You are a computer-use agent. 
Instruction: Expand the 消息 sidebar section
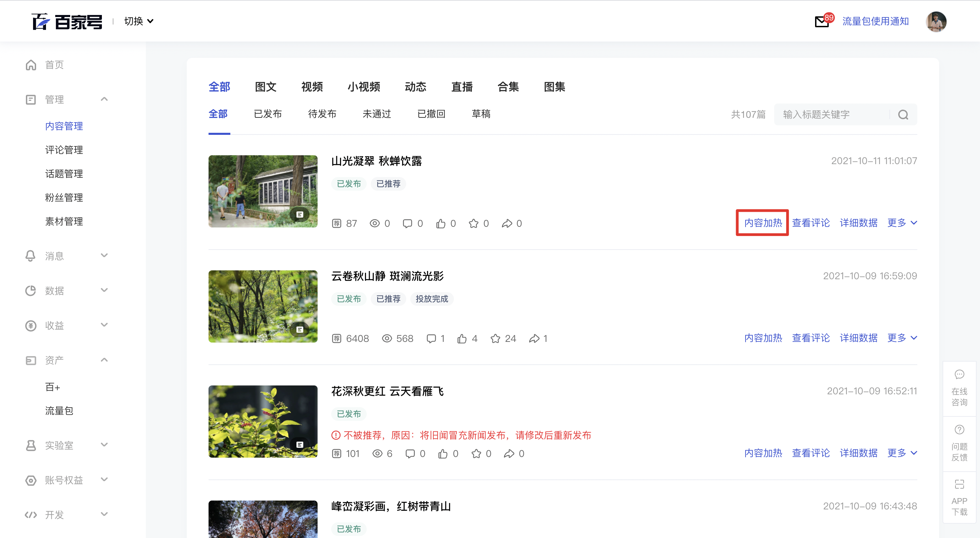pos(104,255)
